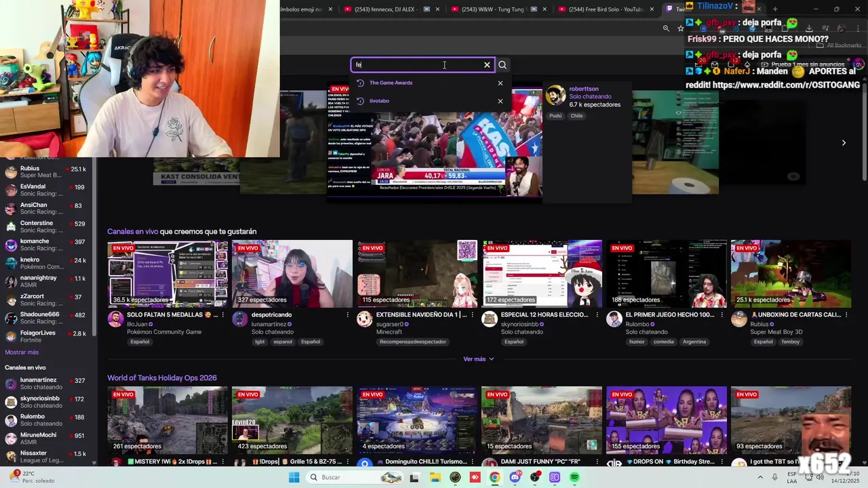Click the 'femboy' tag on Rubius card
The height and width of the screenshot is (488, 868).
point(791,342)
